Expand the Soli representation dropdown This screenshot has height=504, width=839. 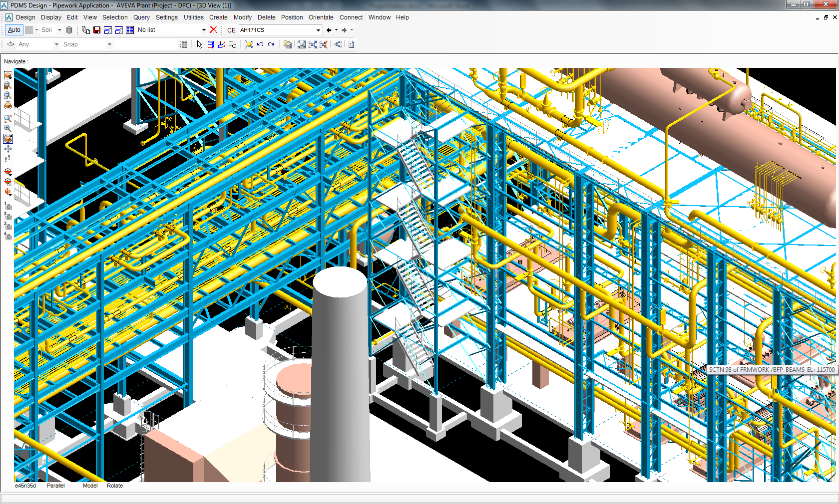coord(59,30)
